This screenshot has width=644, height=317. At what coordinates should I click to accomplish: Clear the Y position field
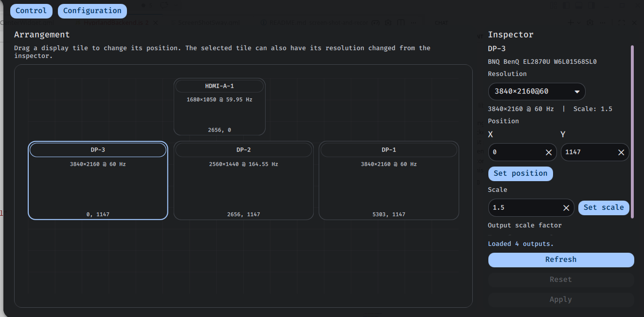621,152
